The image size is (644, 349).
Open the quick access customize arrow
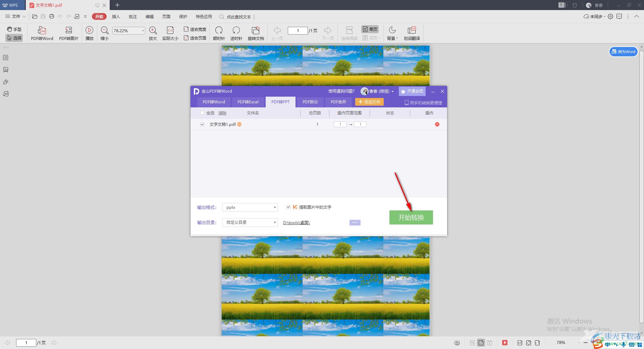[85, 16]
